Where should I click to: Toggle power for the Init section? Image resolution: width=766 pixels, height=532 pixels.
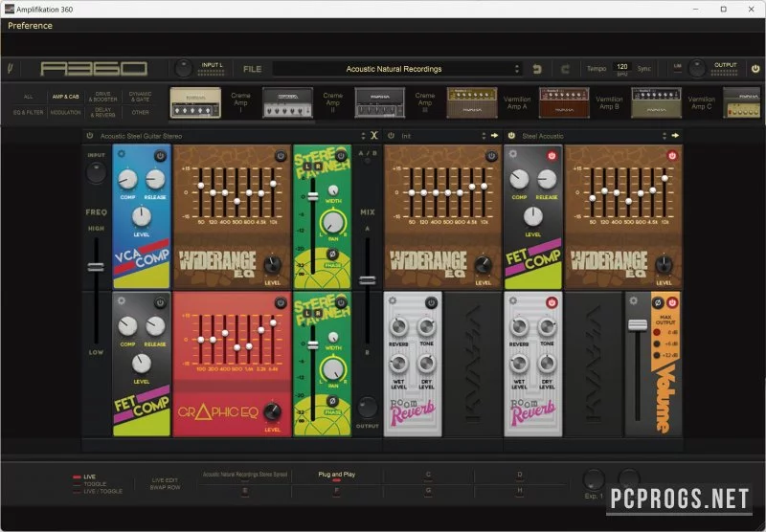tap(391, 136)
